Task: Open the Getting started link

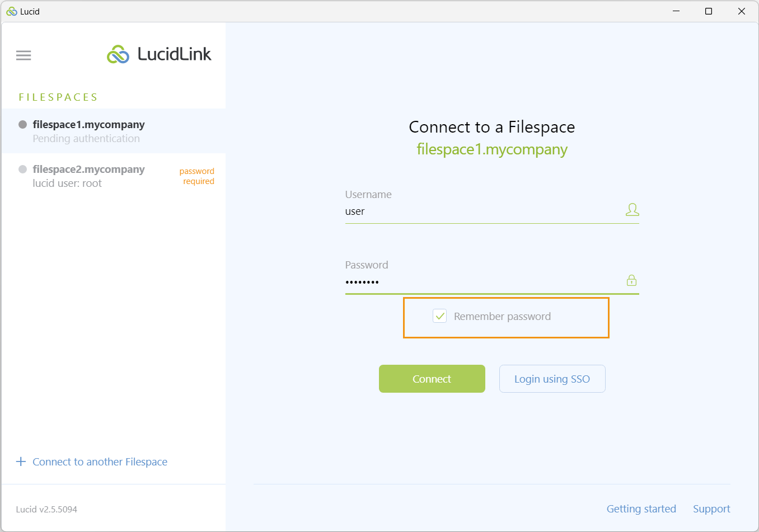Action: click(641, 509)
